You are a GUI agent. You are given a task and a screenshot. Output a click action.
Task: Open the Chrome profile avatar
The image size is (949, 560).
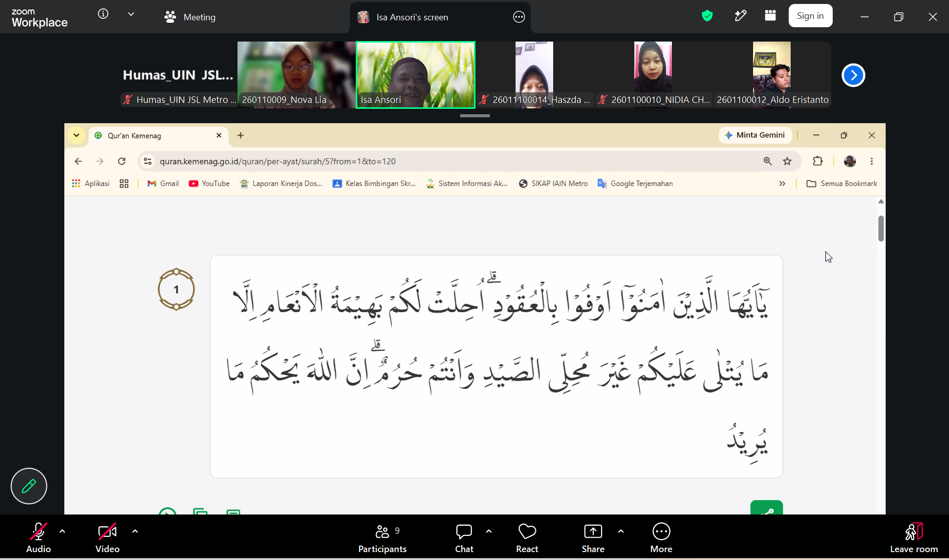click(x=850, y=161)
